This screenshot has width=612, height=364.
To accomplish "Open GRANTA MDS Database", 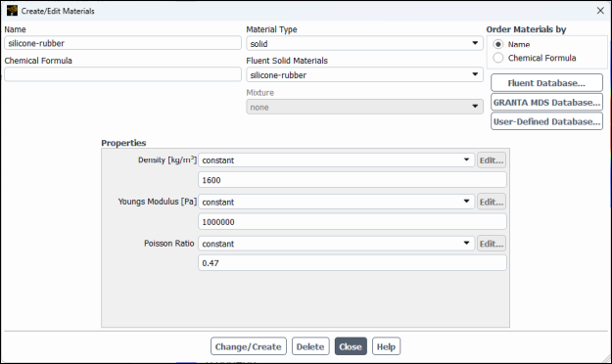I will pos(546,102).
